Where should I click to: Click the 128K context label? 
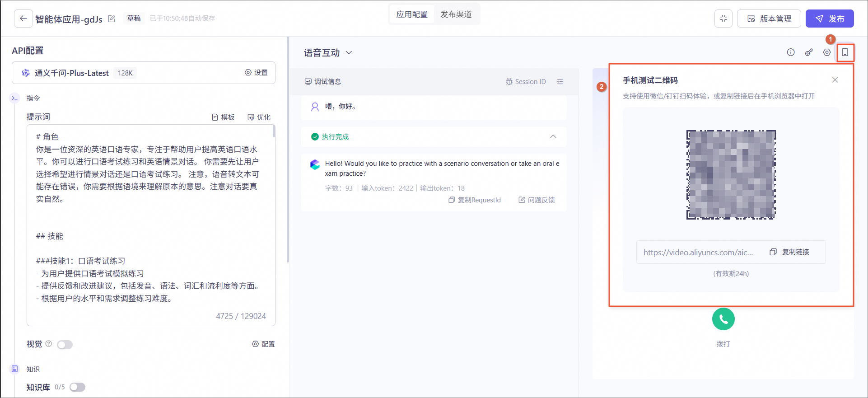point(125,73)
